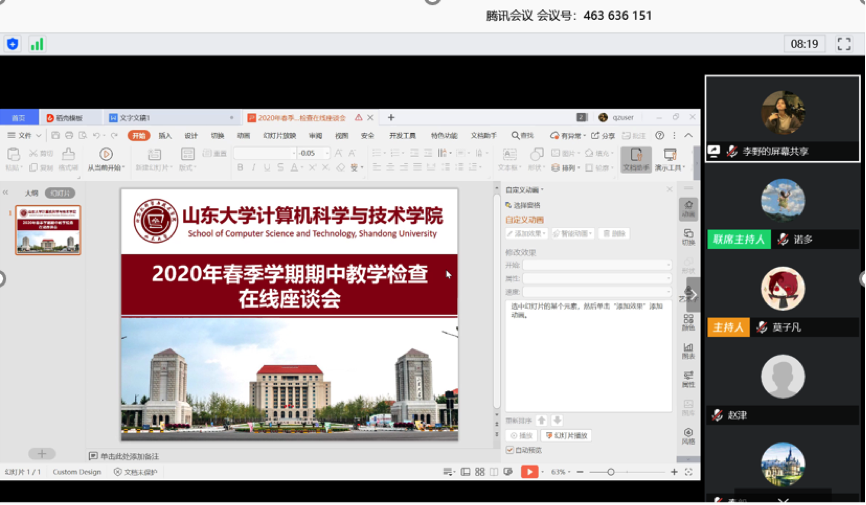
Task: Open the 文字文稿1 document tab
Action: (x=135, y=117)
